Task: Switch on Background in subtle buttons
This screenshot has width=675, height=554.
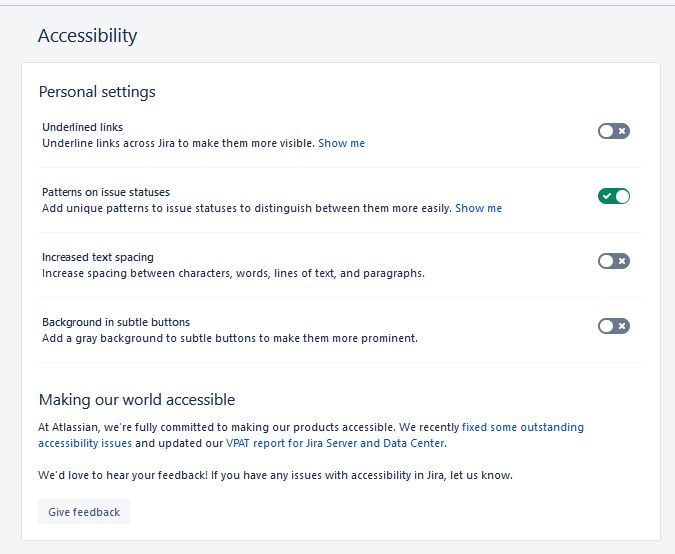Action: (x=613, y=326)
